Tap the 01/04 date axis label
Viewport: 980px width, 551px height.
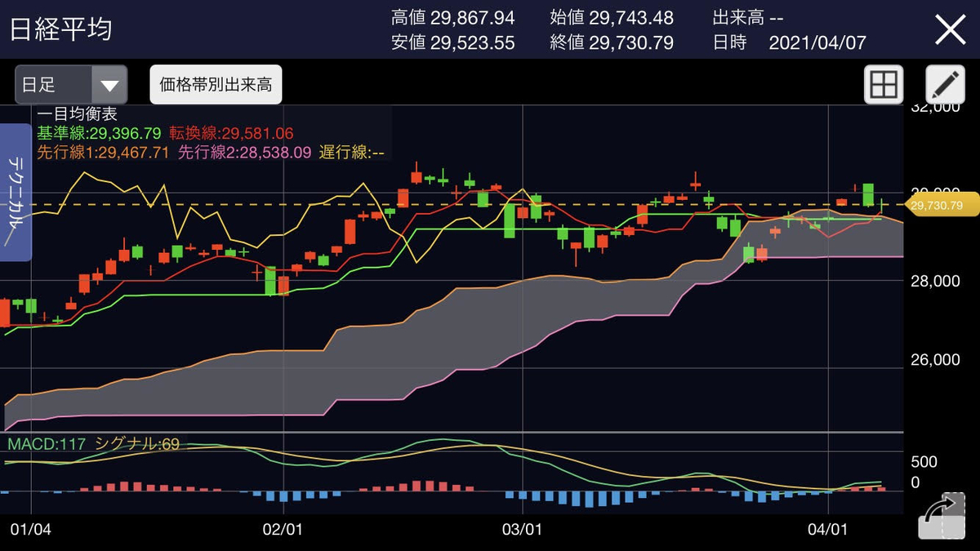(31, 529)
